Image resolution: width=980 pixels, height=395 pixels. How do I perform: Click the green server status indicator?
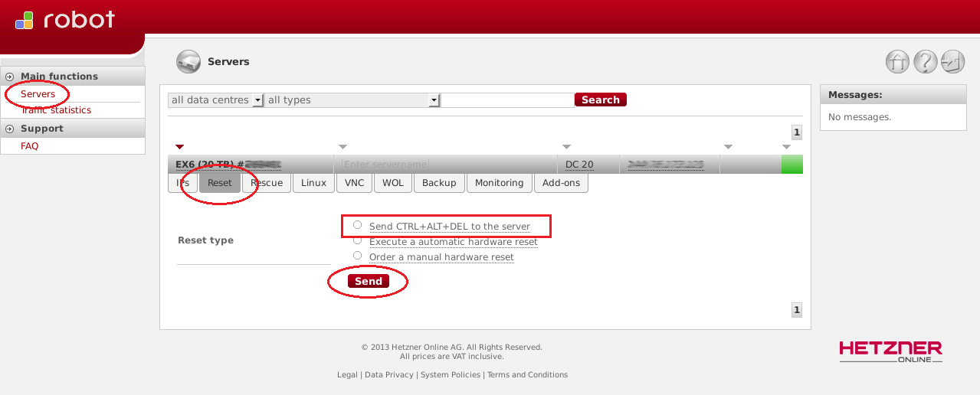(x=792, y=164)
